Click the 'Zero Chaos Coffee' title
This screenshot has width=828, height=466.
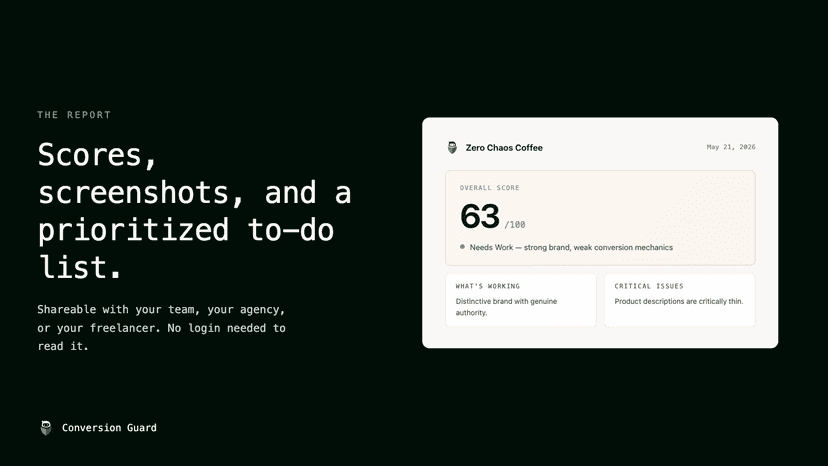pos(504,148)
